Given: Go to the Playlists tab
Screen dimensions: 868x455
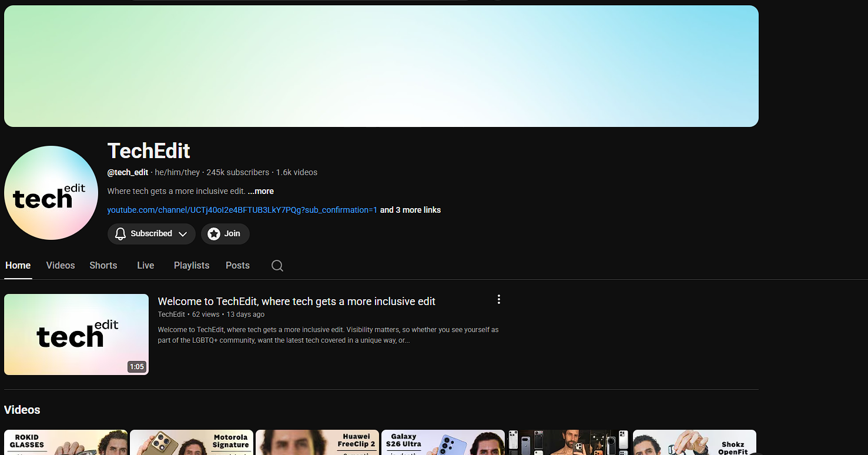Looking at the screenshot, I should point(192,266).
